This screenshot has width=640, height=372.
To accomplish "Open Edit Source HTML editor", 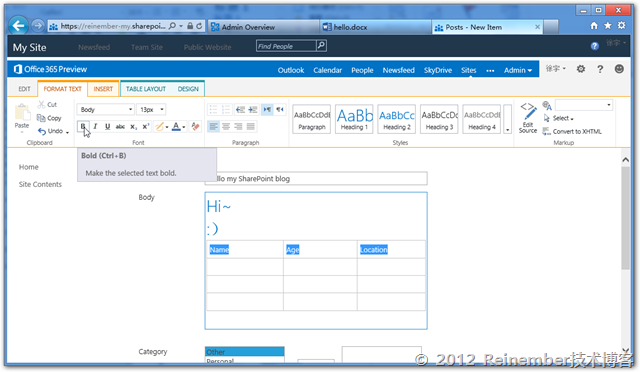I will pyautogui.click(x=528, y=118).
